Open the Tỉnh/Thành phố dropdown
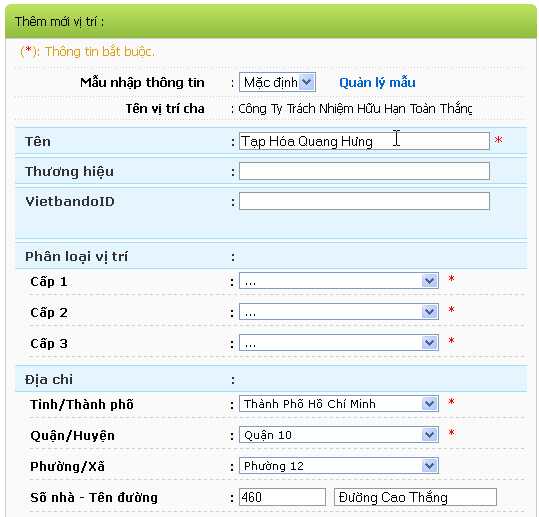Image resolution: width=539 pixels, height=517 pixels. 339,404
